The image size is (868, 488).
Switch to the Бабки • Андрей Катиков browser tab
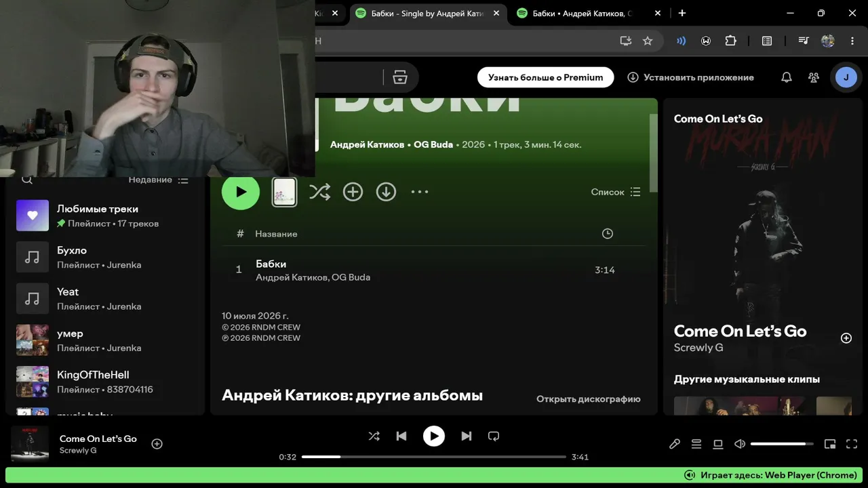pos(581,14)
